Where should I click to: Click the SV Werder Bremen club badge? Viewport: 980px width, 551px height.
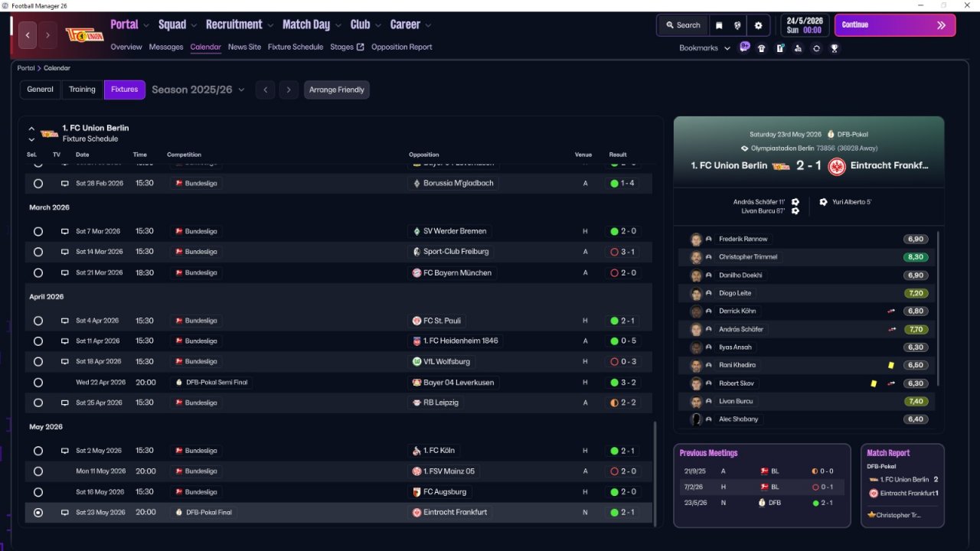[x=416, y=231]
